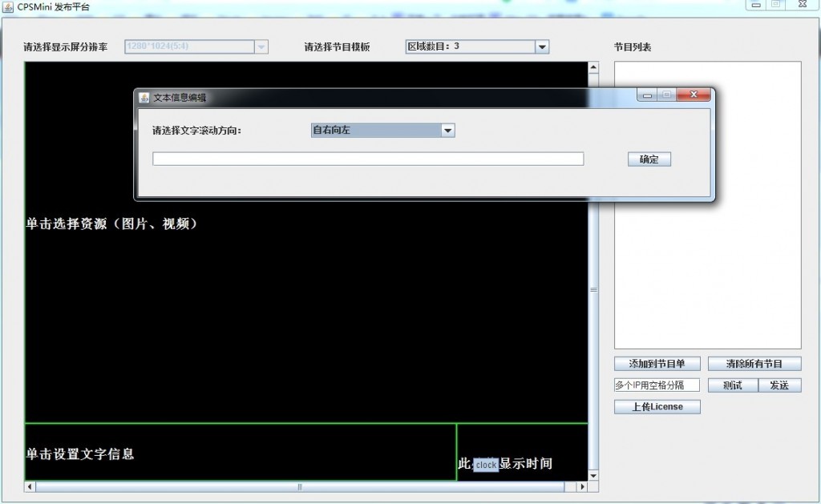
Task: Click the horizontal scrollbar right arrow
Action: (582, 486)
